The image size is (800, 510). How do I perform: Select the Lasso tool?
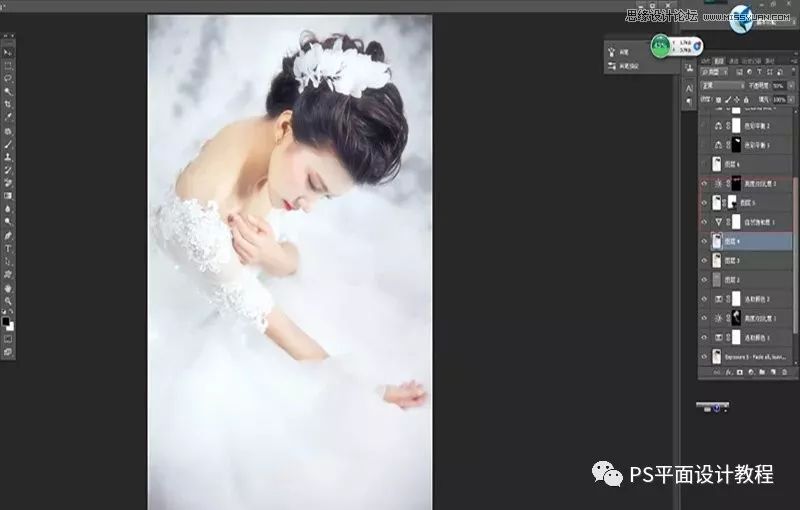point(8,79)
